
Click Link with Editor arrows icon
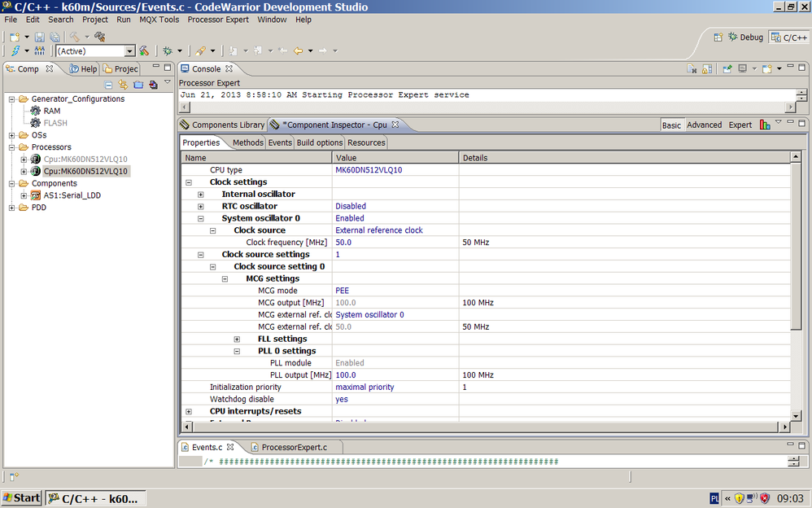123,85
